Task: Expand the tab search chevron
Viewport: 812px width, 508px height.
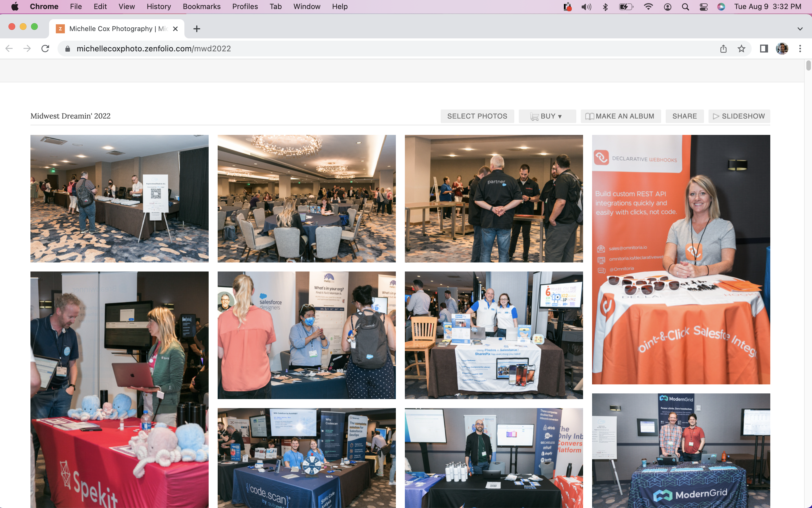Action: pos(800,29)
